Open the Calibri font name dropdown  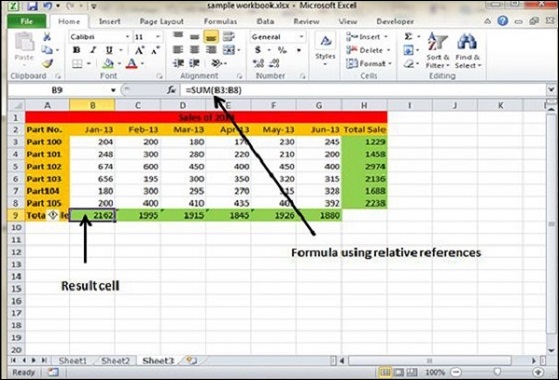[x=127, y=37]
